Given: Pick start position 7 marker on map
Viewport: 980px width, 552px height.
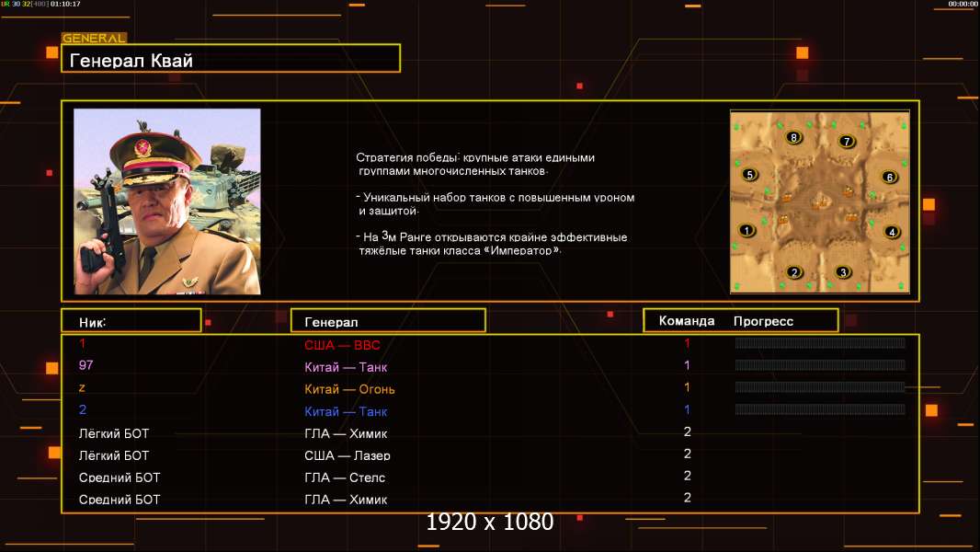Looking at the screenshot, I should tap(847, 142).
